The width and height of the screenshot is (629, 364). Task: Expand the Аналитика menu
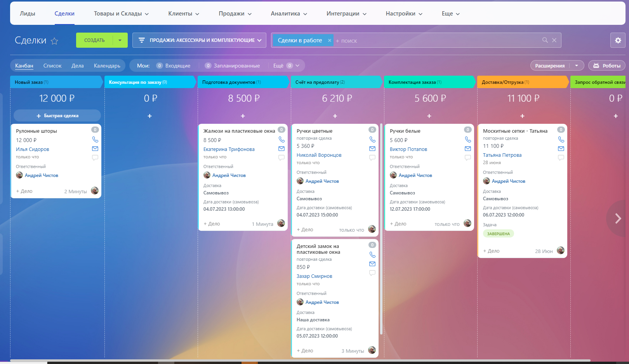[x=289, y=14]
